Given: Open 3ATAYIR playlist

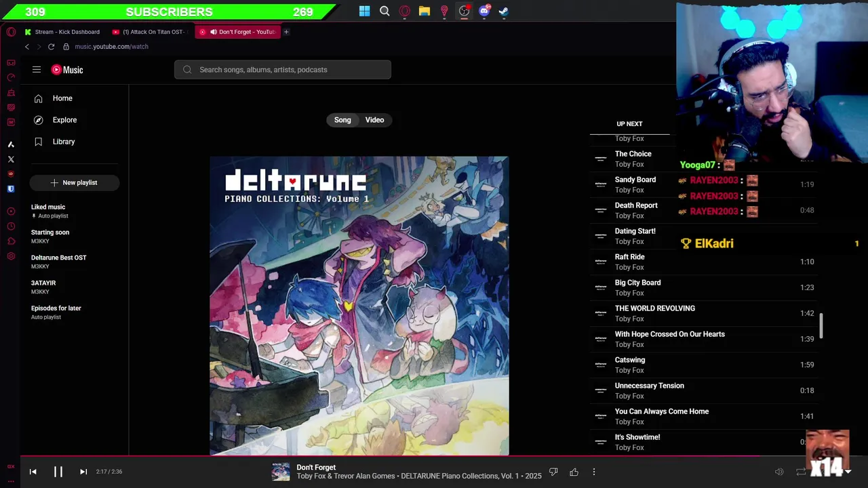Looking at the screenshot, I should click(75, 287).
